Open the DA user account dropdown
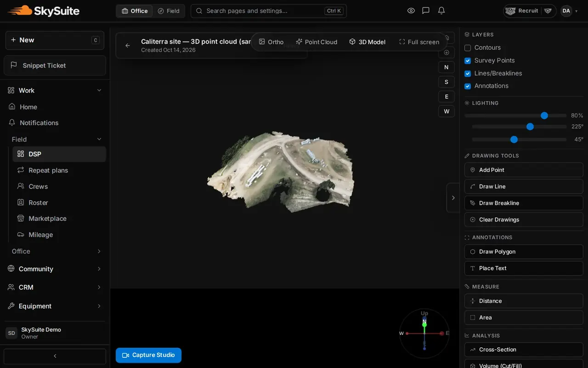 [x=570, y=11]
